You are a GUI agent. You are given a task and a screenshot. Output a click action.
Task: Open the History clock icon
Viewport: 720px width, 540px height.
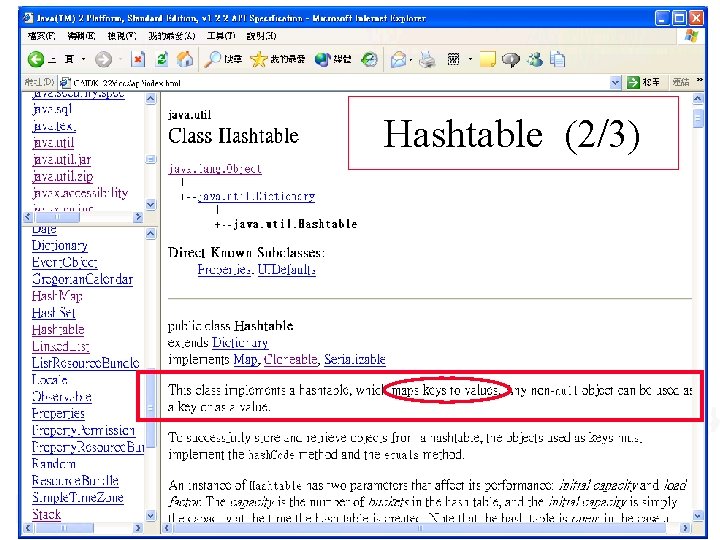pos(369,59)
